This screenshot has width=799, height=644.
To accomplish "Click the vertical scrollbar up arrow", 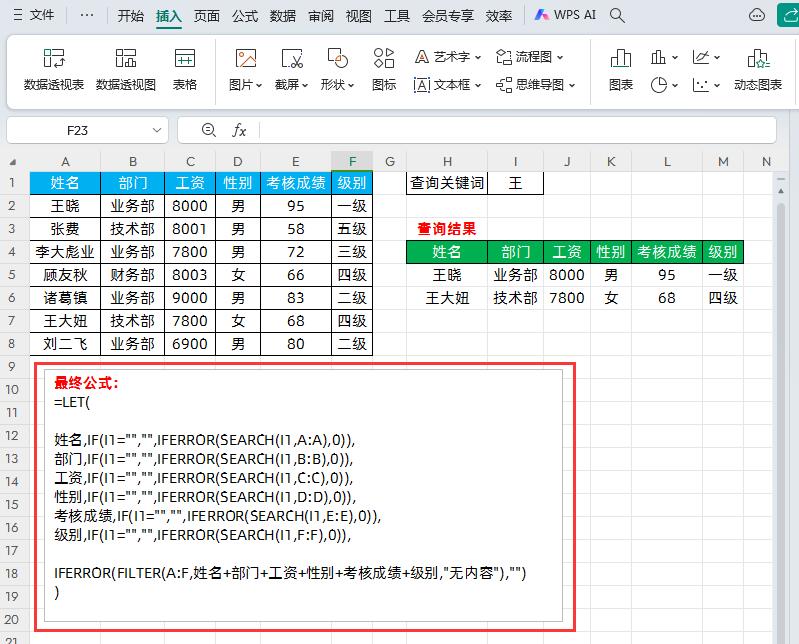I will point(781,191).
